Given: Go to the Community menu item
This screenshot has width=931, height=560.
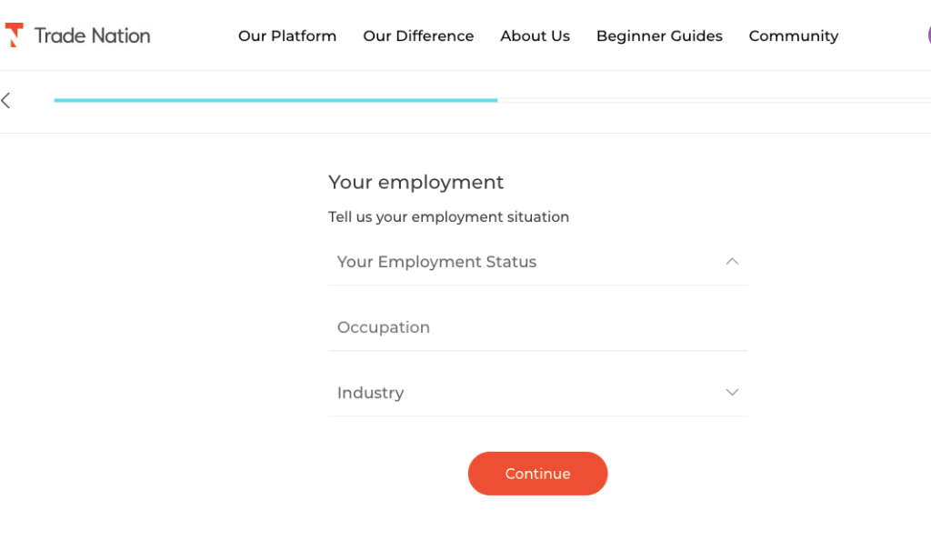Looking at the screenshot, I should pyautogui.click(x=793, y=36).
